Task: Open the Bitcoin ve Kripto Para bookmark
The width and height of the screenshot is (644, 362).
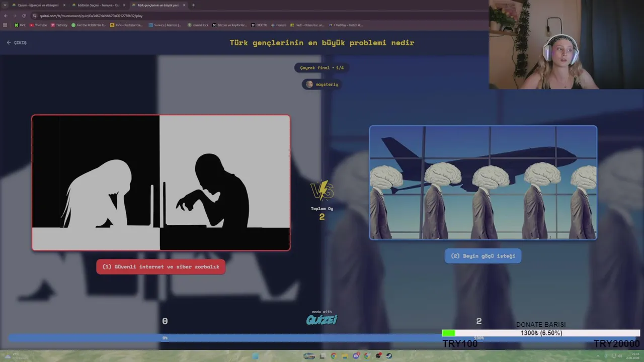Action: coord(230,25)
